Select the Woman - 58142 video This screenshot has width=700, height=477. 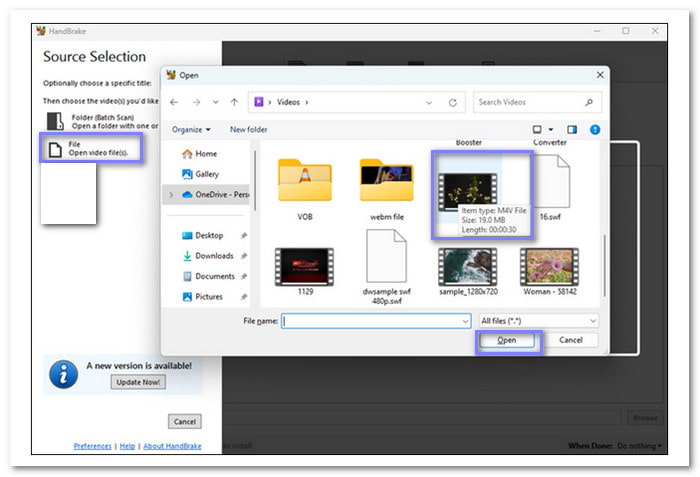[550, 272]
